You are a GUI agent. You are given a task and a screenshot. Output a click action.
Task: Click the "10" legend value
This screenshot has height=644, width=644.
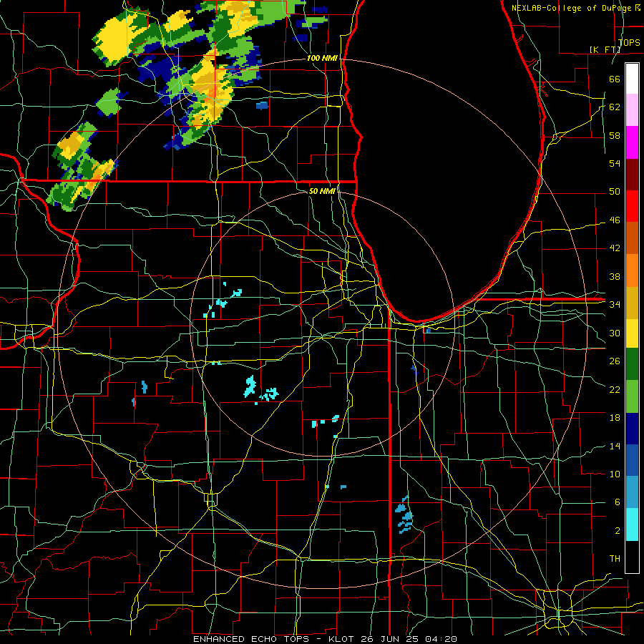pyautogui.click(x=615, y=474)
